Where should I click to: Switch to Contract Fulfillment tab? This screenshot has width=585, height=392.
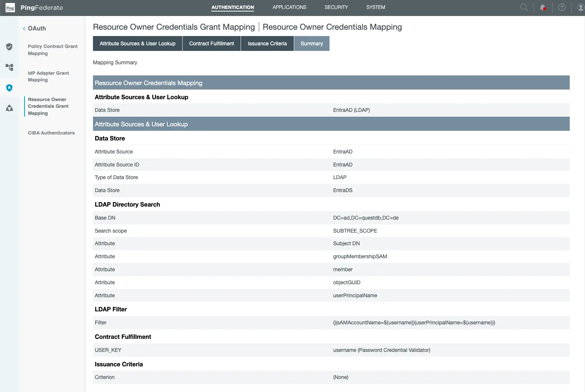coord(212,43)
